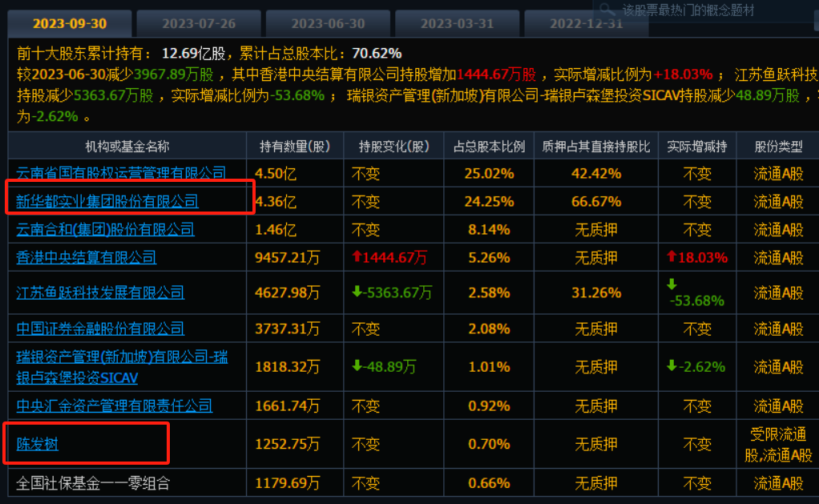This screenshot has height=504, width=819.
Task: Open 云南省国有股权运营管理有限公司 link
Action: point(121,173)
